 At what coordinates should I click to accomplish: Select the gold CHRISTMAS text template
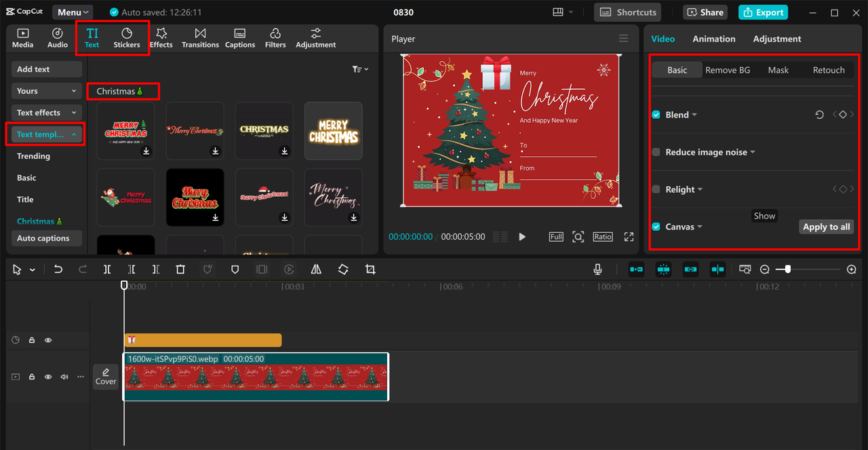point(264,130)
